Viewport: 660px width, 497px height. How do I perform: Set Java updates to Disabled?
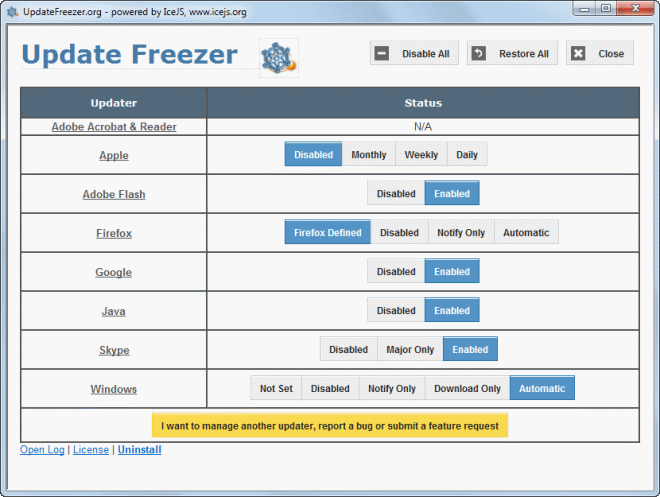(396, 311)
